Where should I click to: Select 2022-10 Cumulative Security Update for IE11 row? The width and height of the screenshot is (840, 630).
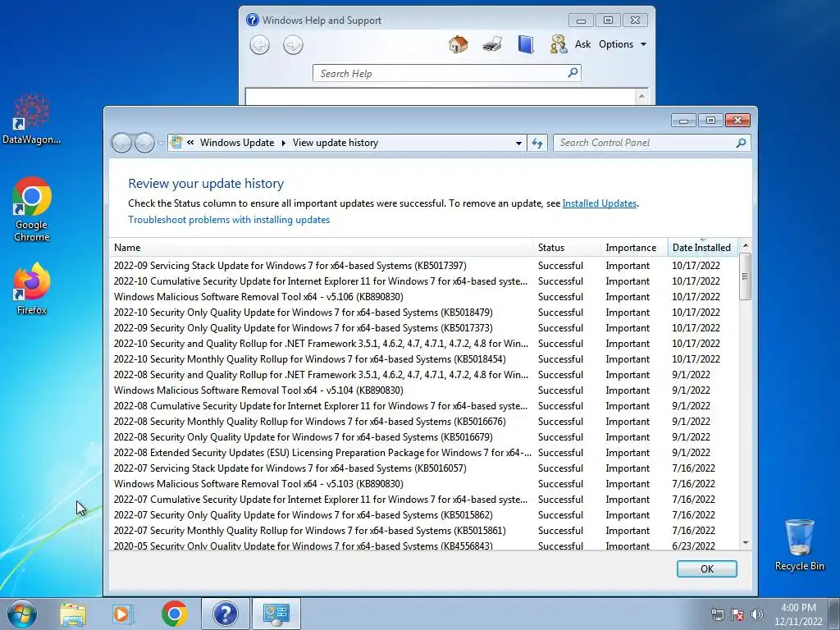[x=423, y=281]
